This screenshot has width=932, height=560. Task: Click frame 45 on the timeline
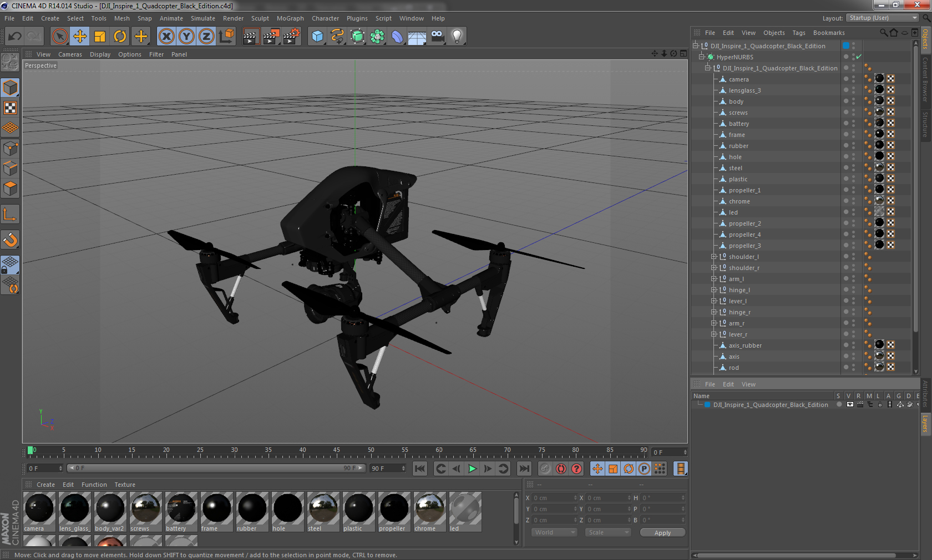pos(337,451)
